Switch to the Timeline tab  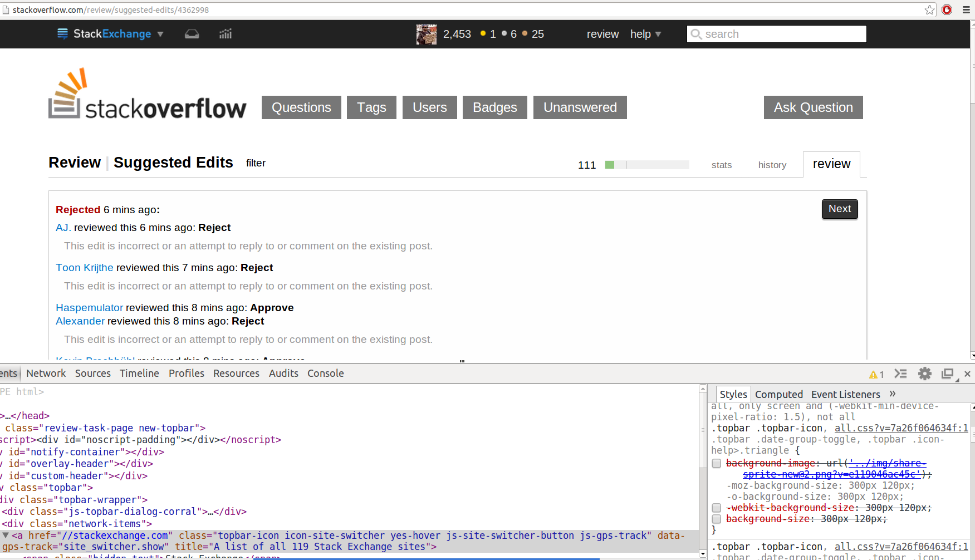(139, 374)
